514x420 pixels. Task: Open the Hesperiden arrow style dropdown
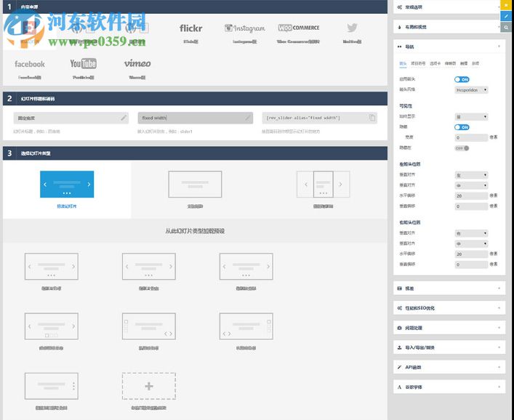pos(471,90)
